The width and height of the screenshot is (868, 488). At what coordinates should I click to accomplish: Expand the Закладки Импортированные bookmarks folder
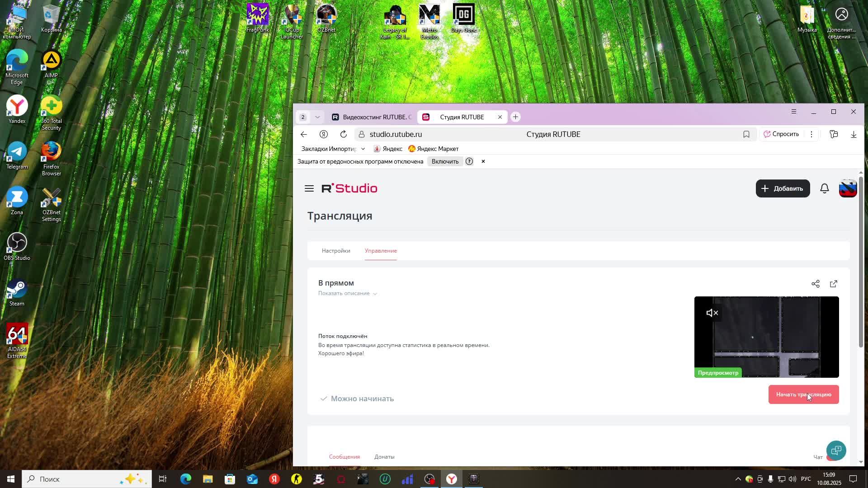click(x=333, y=149)
